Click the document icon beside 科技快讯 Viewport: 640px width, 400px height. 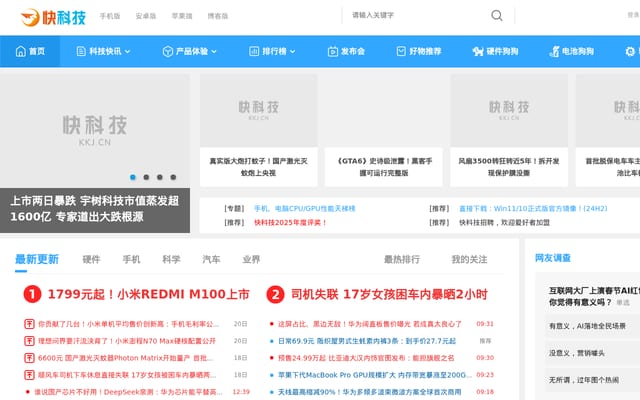(x=81, y=51)
